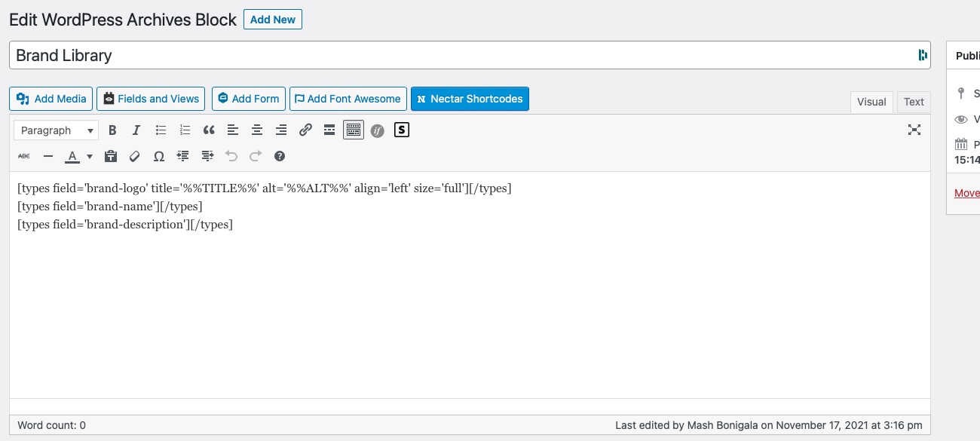Toggle paste as text mode
980x441 pixels.
coord(111,156)
